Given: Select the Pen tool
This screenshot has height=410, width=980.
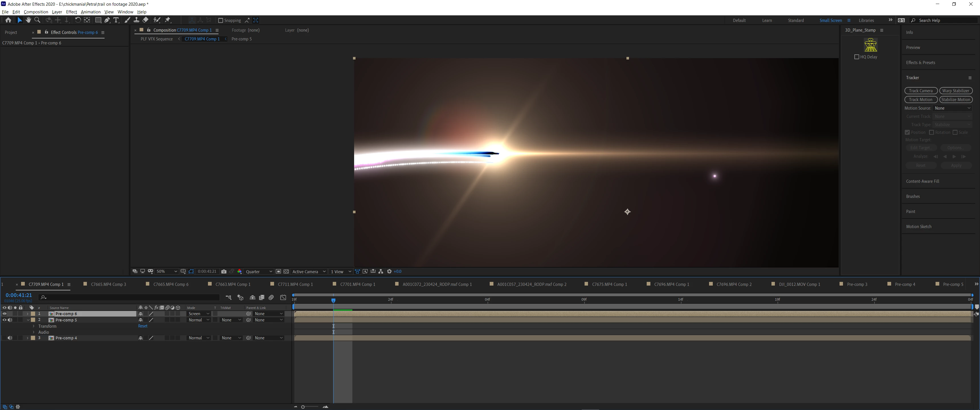Looking at the screenshot, I should point(107,20).
